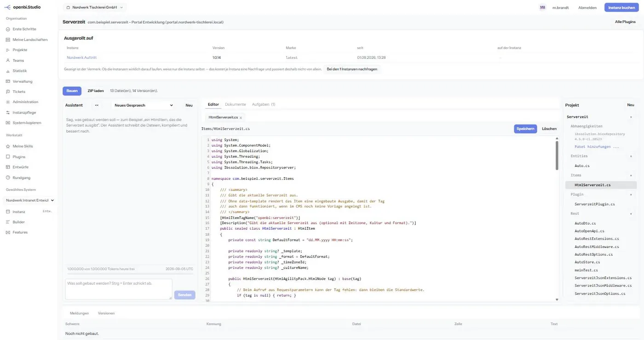Image resolution: width=644 pixels, height=340 pixels.
Task: Open AutoRestMiddleware.cs in the project tree
Action: click(597, 247)
